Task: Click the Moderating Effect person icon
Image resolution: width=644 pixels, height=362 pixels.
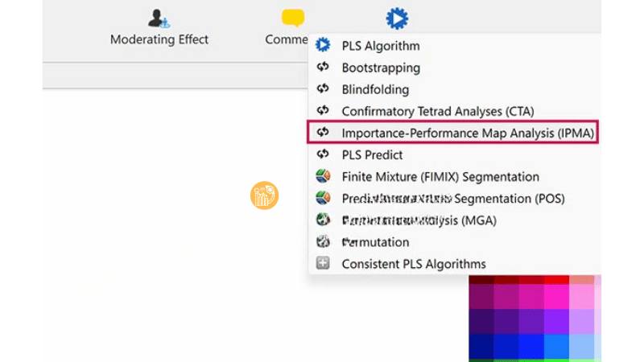Action: point(159,18)
